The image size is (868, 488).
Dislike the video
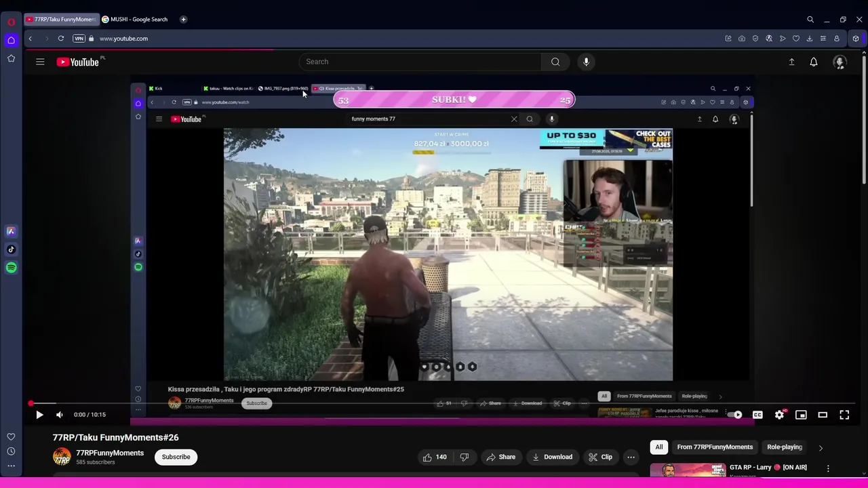[x=464, y=457]
